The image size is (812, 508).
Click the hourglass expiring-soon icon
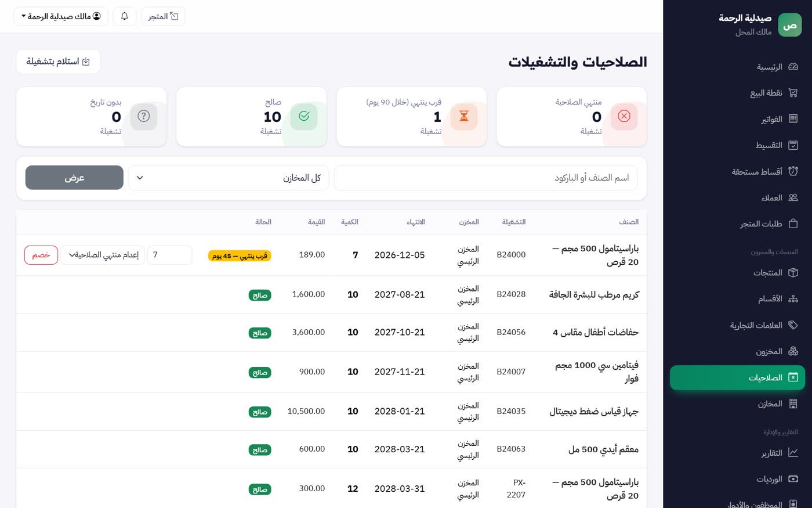click(464, 116)
